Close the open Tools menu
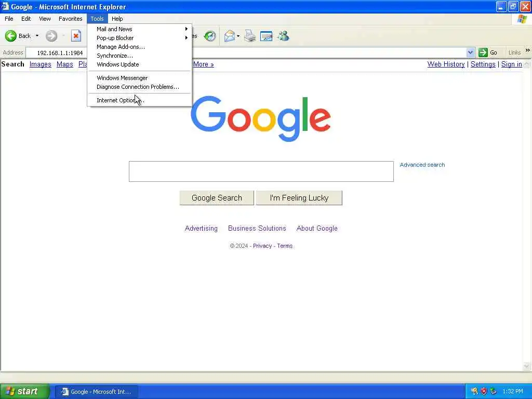The image size is (532, 399). pyautogui.click(x=97, y=19)
